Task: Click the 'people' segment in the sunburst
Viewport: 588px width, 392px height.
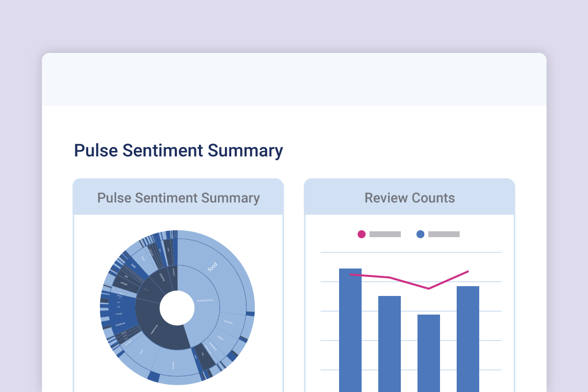Action: pos(124,283)
